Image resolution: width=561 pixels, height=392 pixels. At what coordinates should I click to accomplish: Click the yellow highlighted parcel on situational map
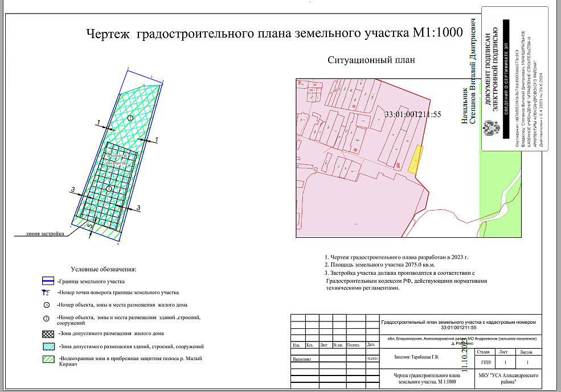point(416,160)
